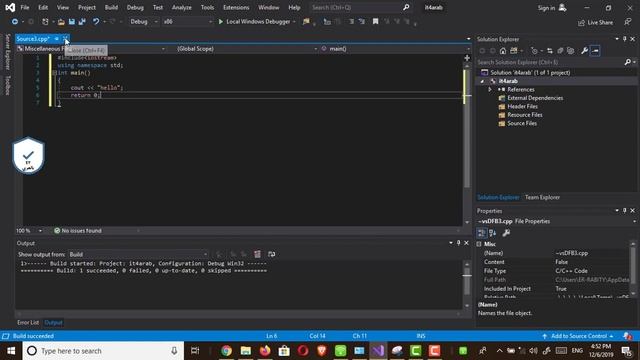640x360 pixels.
Task: Open the Extensions menu
Action: 236,7
